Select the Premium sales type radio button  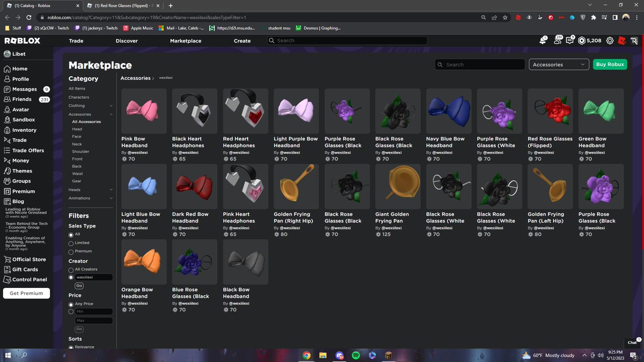click(71, 251)
